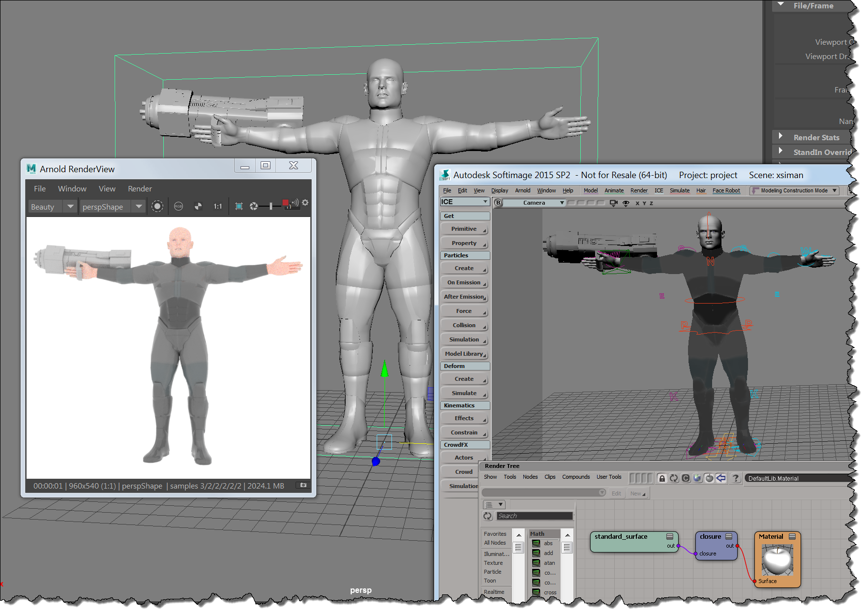
Task: Click the 1:1 zoom icon in RenderView
Action: [218, 206]
